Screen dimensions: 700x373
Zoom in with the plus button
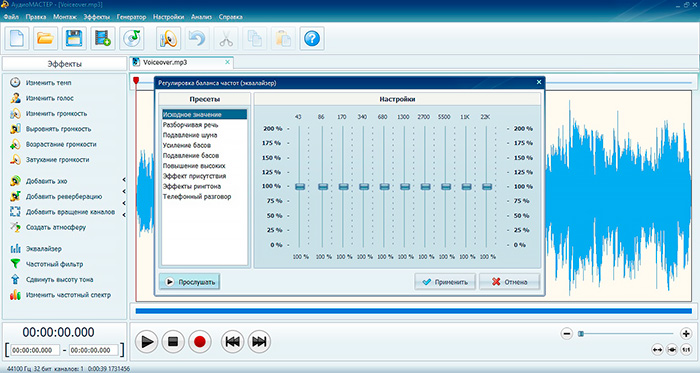point(686,333)
